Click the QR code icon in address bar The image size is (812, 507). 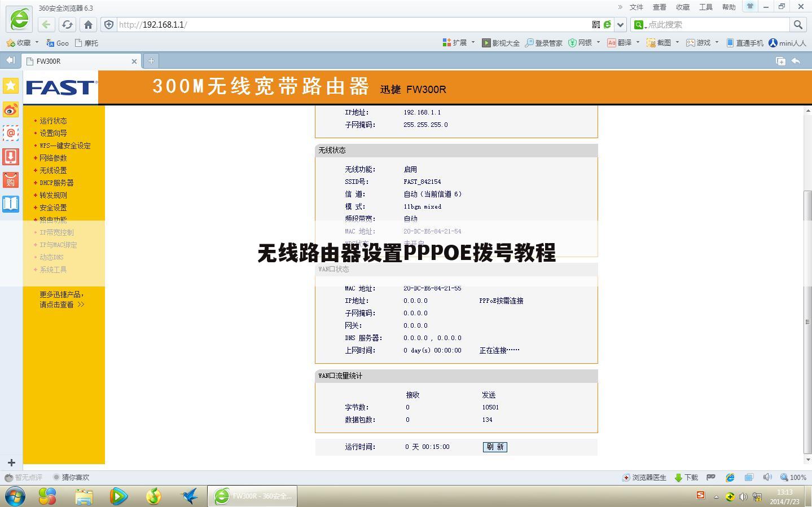pos(596,24)
